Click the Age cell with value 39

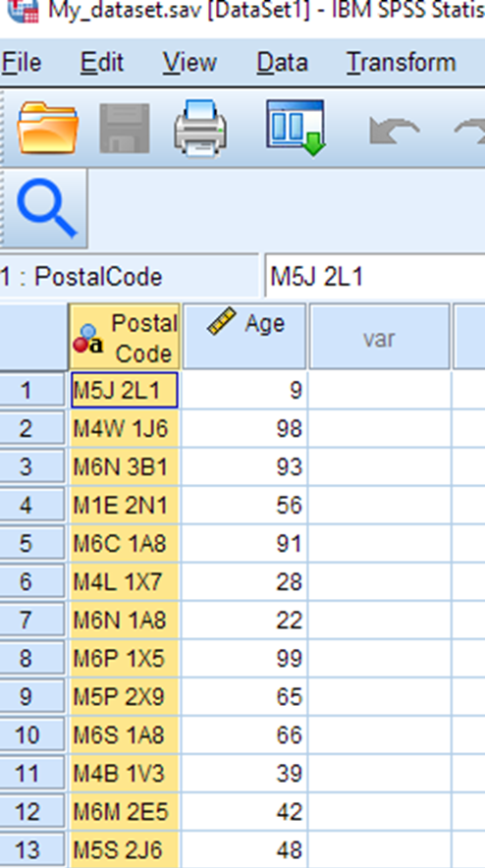(244, 773)
